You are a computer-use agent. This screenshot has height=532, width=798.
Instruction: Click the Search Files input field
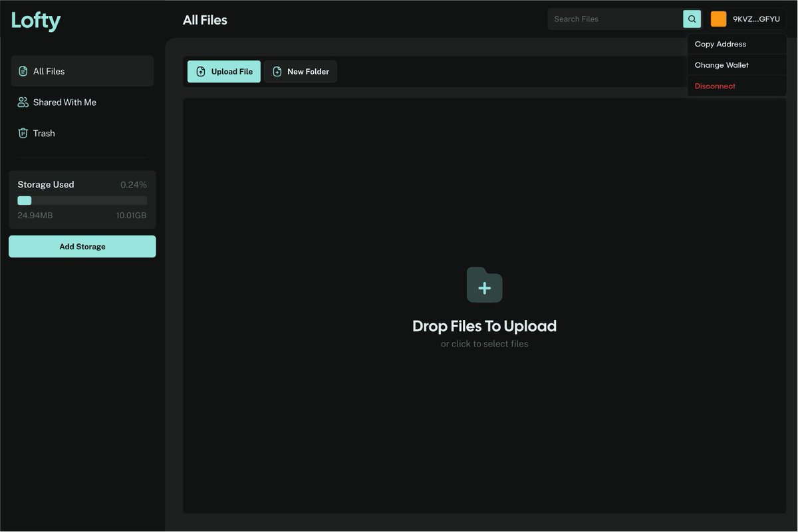click(x=616, y=19)
